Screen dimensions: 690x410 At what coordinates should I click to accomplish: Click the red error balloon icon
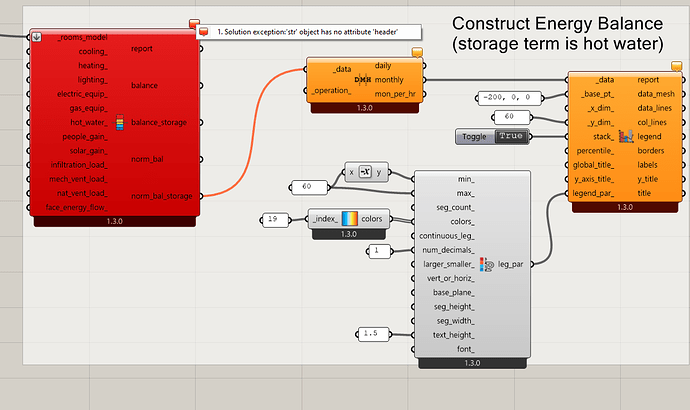coord(193,27)
